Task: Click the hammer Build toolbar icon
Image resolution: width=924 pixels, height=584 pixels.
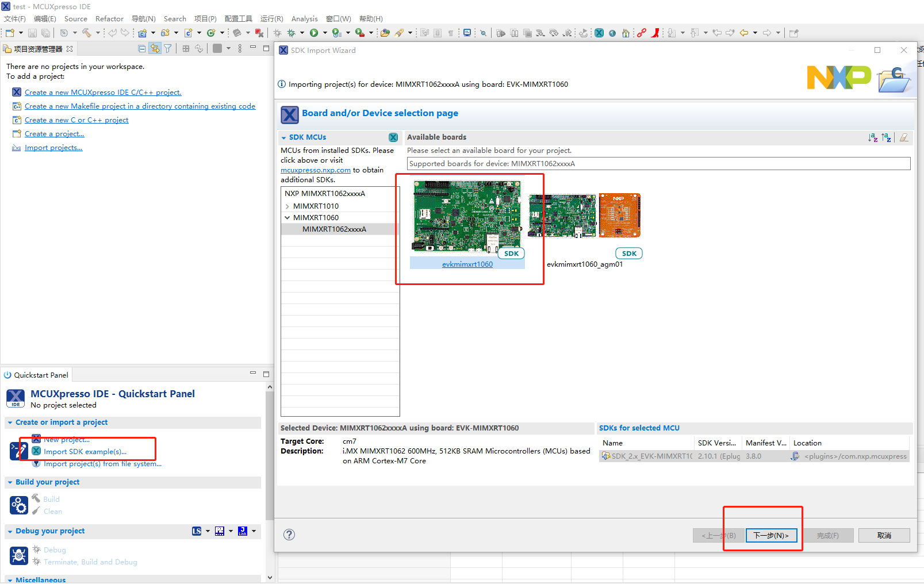Action: coord(87,33)
